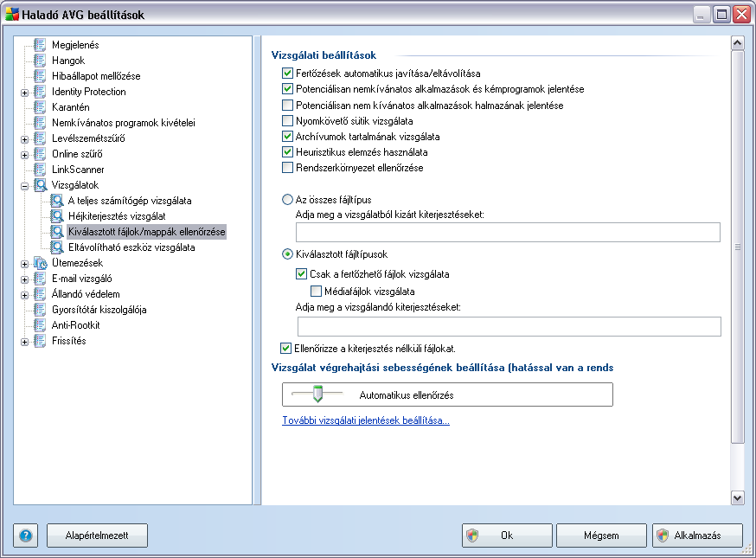The height and width of the screenshot is (558, 756).
Task: Toggle Heurisztikus elemzés használata
Action: click(x=287, y=152)
